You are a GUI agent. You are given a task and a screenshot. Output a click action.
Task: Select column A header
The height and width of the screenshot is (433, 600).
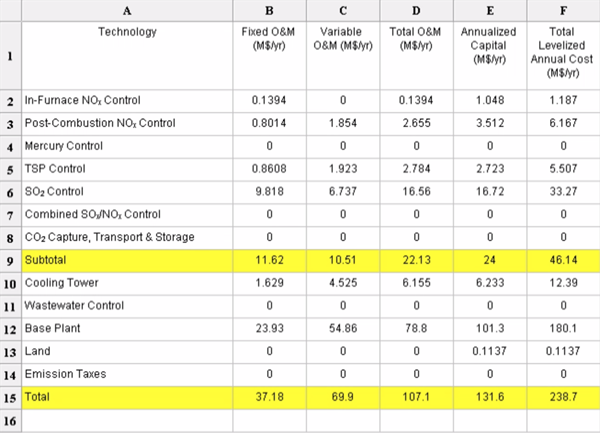click(127, 11)
